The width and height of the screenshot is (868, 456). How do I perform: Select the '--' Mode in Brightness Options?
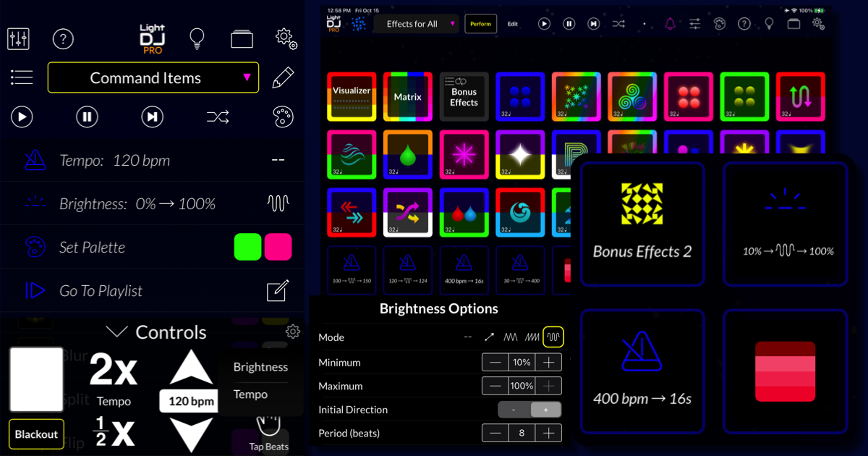(468, 337)
